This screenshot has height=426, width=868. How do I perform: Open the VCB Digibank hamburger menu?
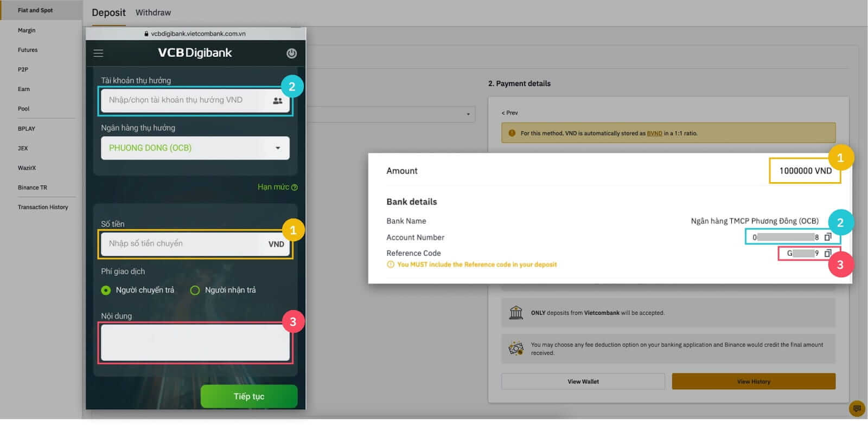click(98, 53)
